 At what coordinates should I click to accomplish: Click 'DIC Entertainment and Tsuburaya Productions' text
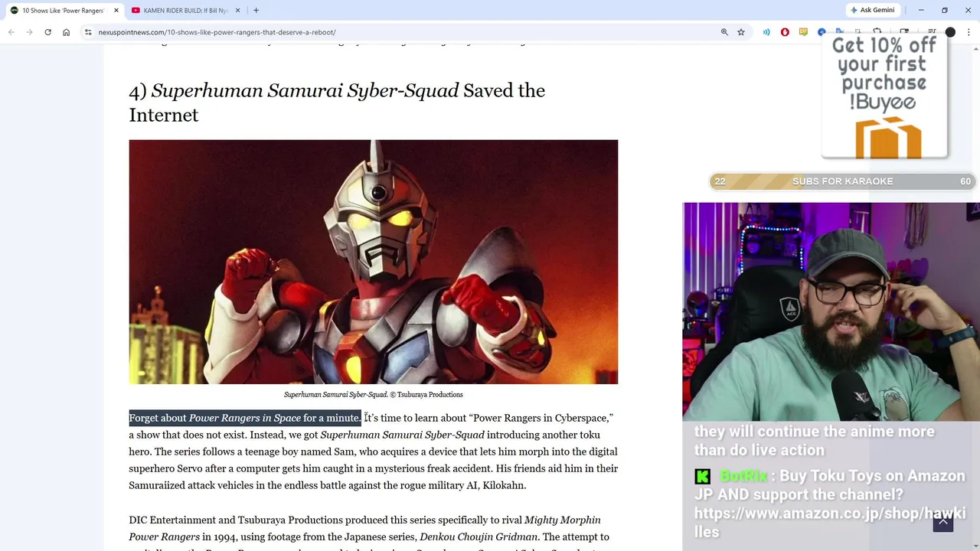tap(236, 520)
